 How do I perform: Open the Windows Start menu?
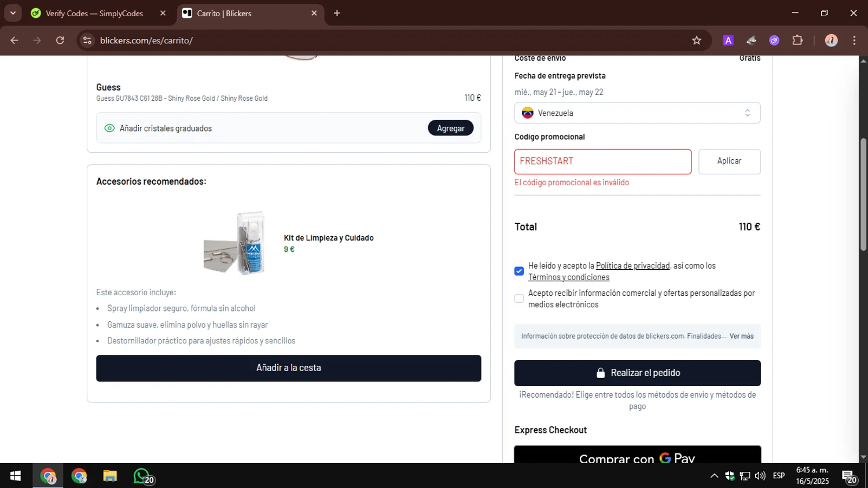click(x=16, y=476)
